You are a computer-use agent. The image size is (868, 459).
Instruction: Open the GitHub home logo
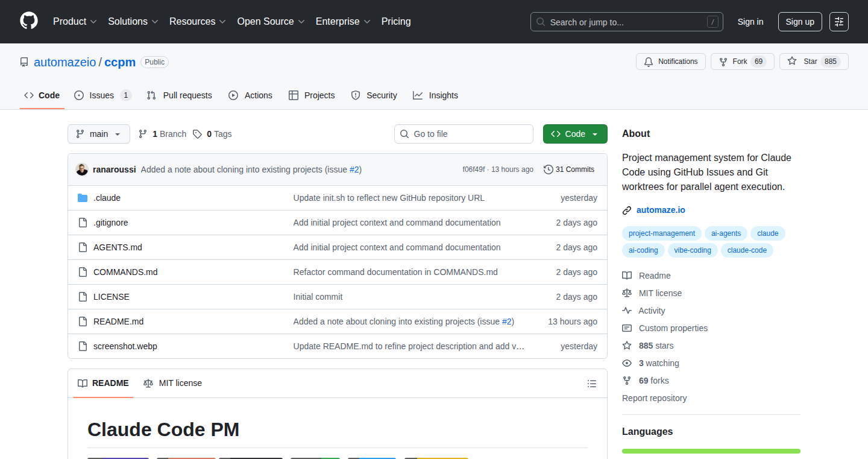29,21
